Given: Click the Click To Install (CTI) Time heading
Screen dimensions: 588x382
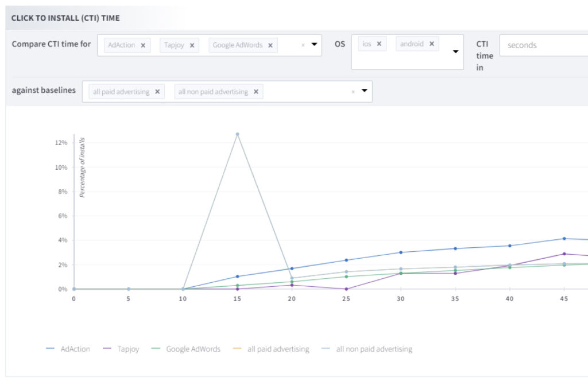Looking at the screenshot, I should [65, 18].
